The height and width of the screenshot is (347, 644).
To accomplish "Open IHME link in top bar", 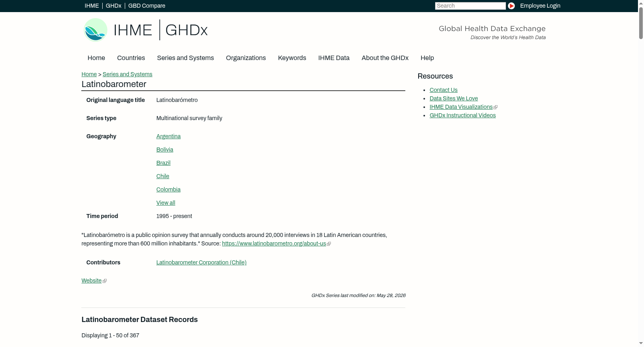I will [x=92, y=6].
